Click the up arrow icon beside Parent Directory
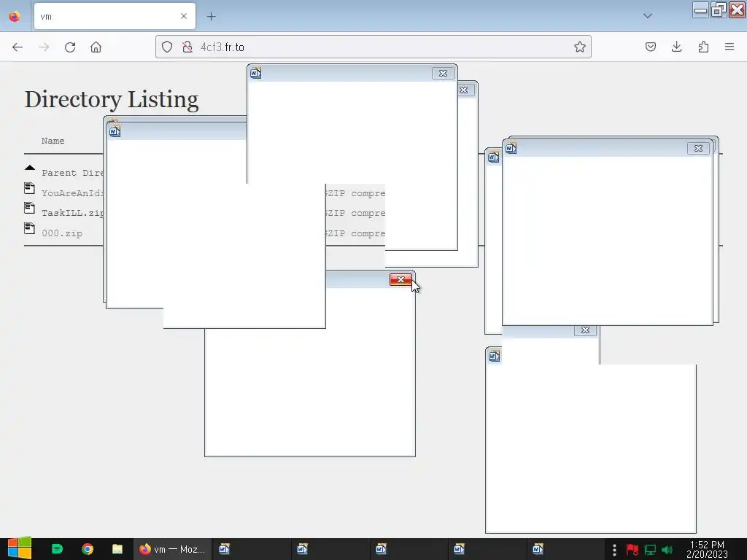This screenshot has width=747, height=560. [x=29, y=168]
